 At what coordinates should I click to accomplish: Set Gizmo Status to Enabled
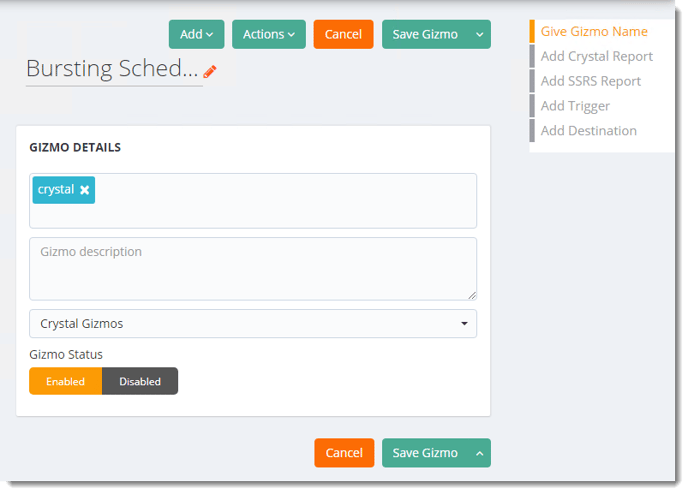[x=66, y=381]
